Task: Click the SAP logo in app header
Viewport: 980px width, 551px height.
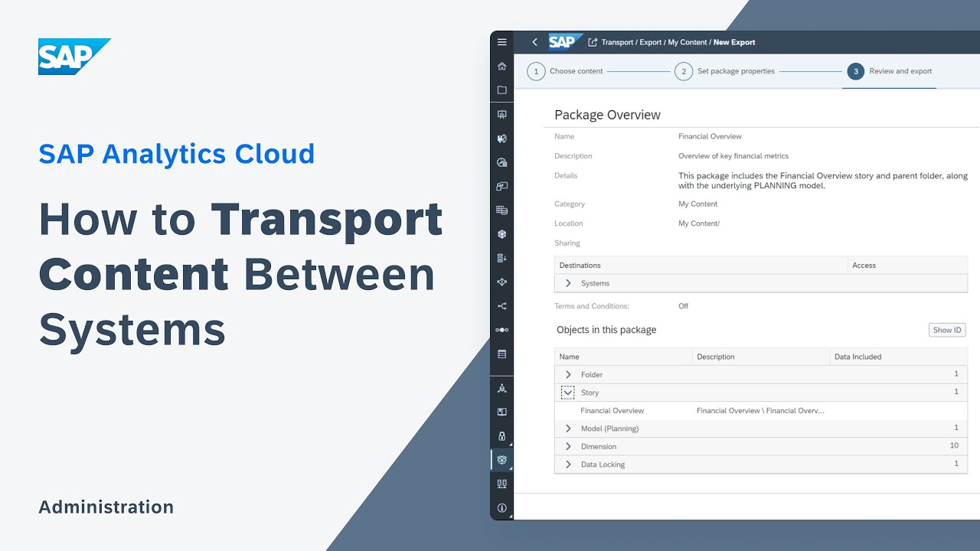Action: coord(566,42)
